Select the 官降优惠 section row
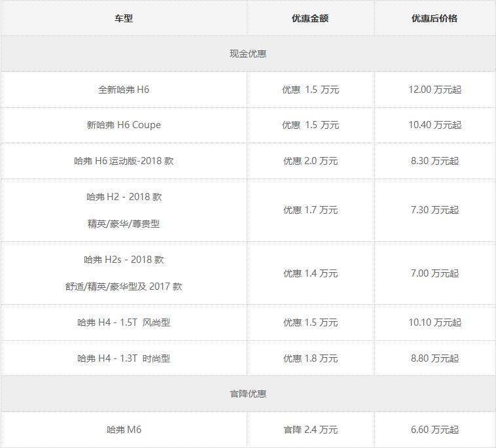This screenshot has height=448, width=496. point(248,394)
